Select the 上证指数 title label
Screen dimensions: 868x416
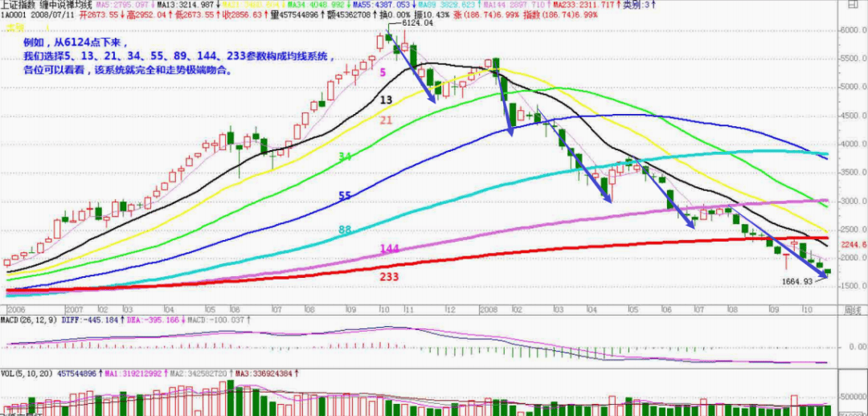coord(19,5)
